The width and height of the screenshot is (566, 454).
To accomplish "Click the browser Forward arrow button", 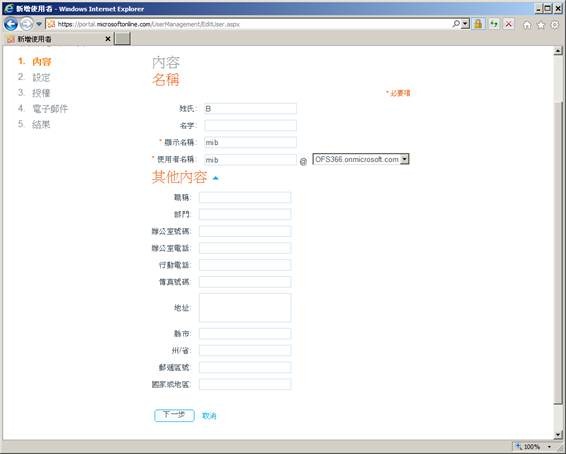I will click(26, 24).
